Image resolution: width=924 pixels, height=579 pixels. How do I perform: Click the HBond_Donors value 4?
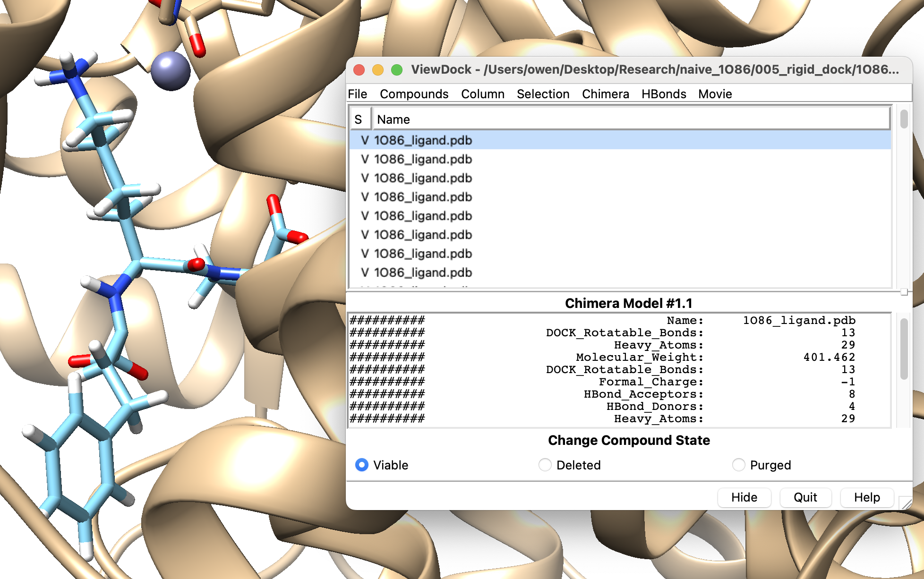click(852, 407)
